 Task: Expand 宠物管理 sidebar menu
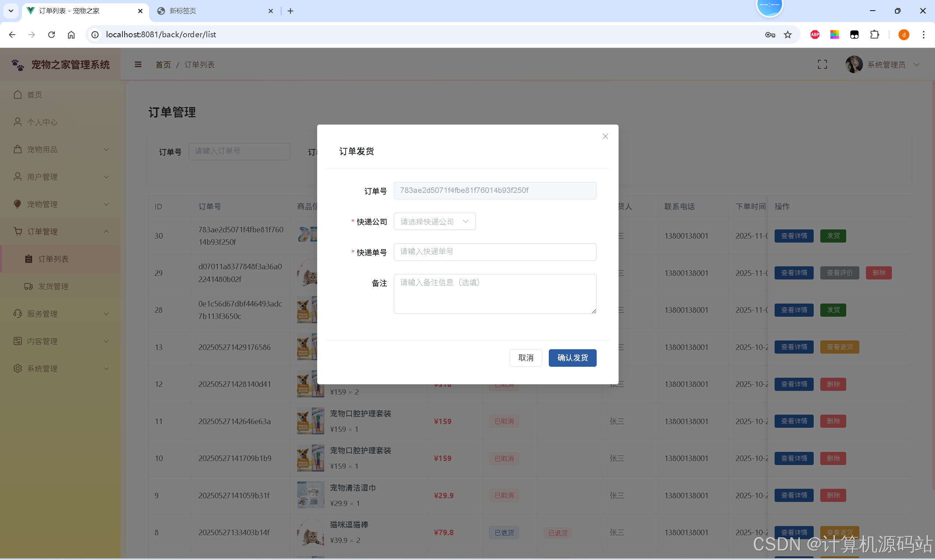(x=60, y=204)
